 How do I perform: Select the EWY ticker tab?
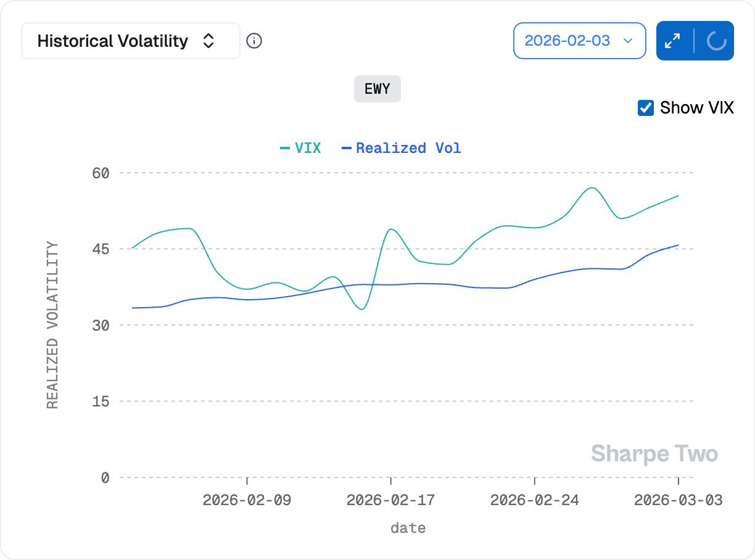pyautogui.click(x=377, y=88)
